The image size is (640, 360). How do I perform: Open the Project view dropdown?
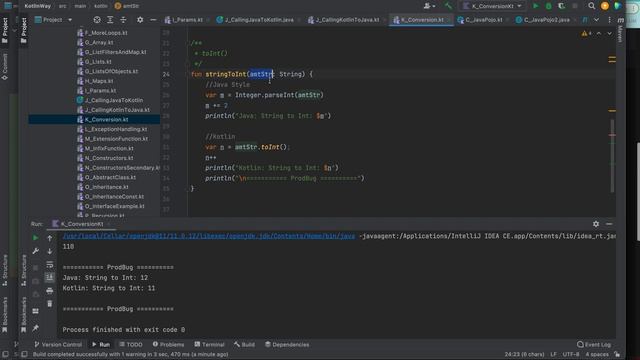[x=53, y=20]
